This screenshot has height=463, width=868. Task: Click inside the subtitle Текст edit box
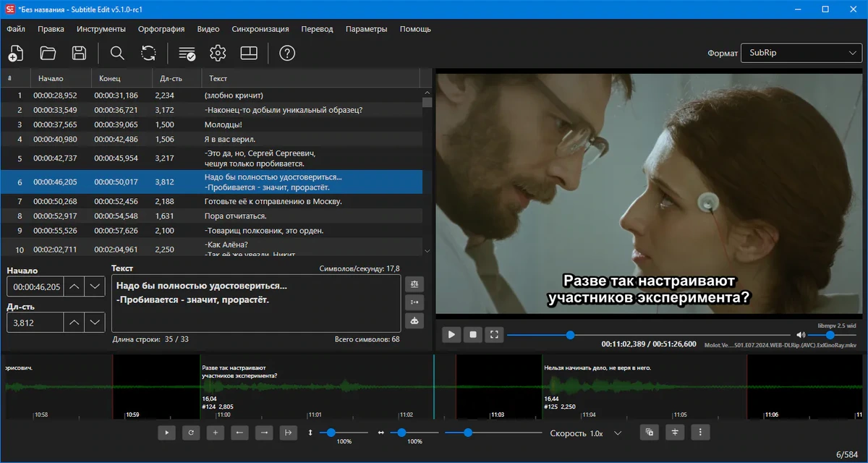coord(256,303)
